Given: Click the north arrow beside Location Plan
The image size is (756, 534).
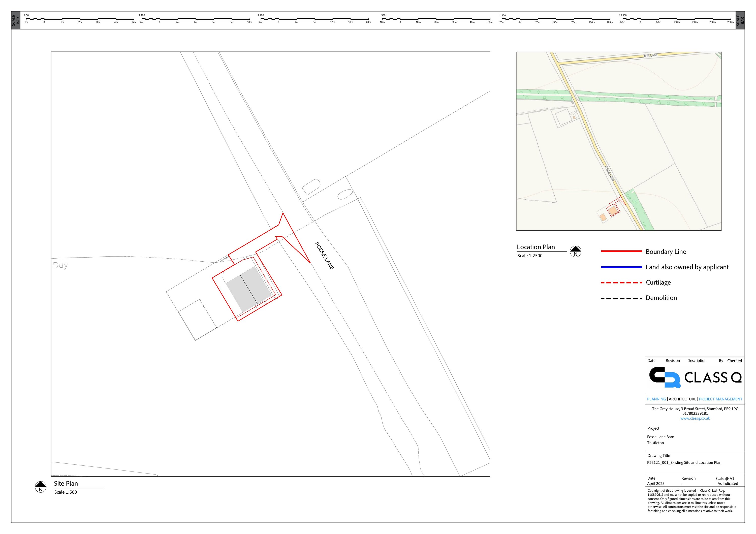Looking at the screenshot, I should (x=576, y=251).
